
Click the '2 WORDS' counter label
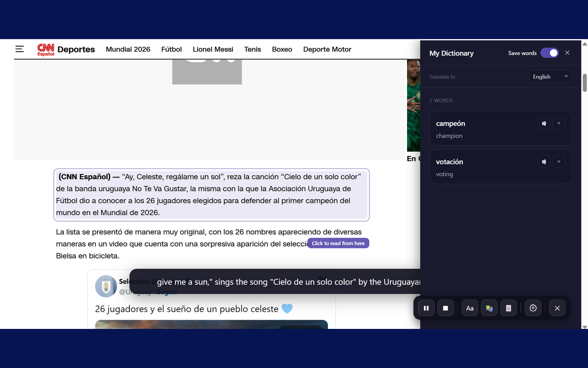point(441,100)
